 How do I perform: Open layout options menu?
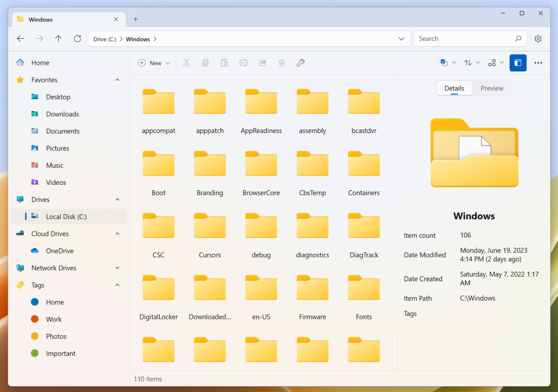[x=496, y=63]
